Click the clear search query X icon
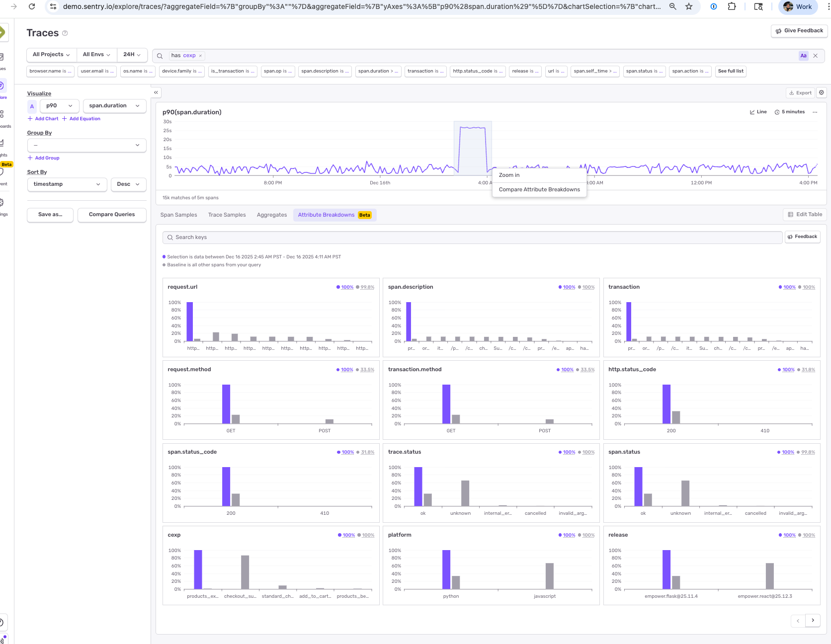Screen dimensions: 831x644 pos(815,56)
